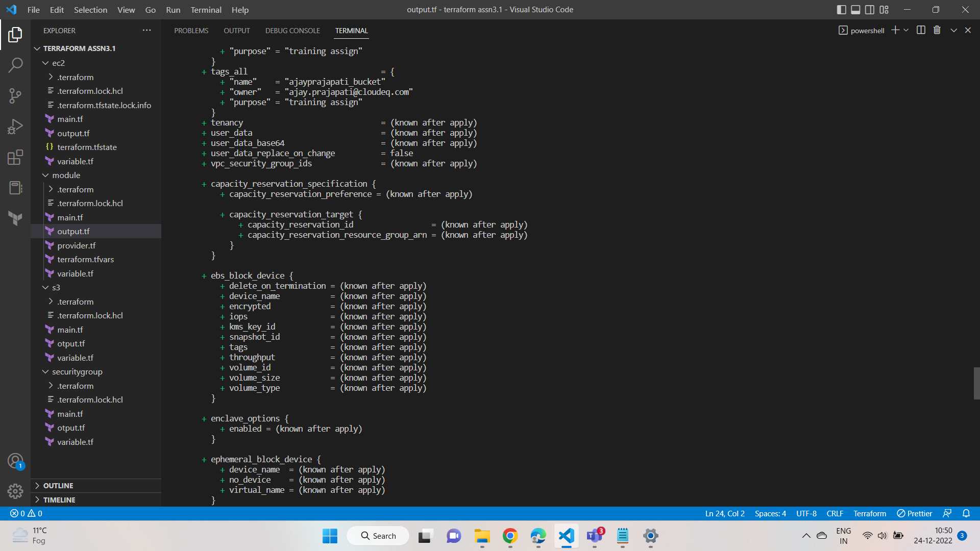This screenshot has width=980, height=551.
Task: Open terraform.tfvars in the module folder
Action: 96,259
